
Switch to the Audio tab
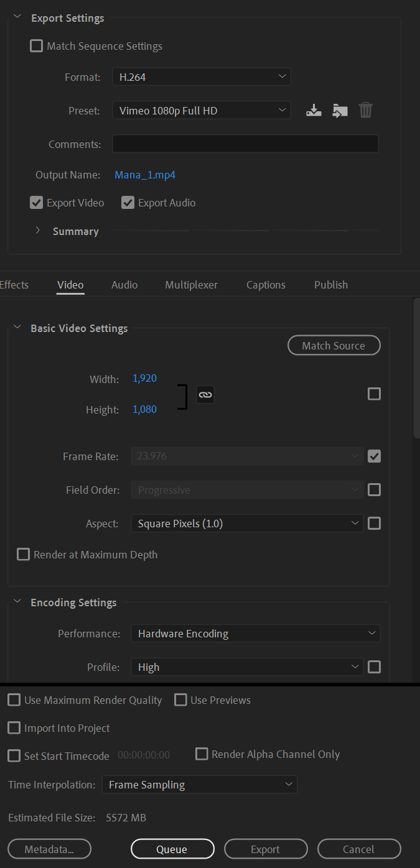124,284
